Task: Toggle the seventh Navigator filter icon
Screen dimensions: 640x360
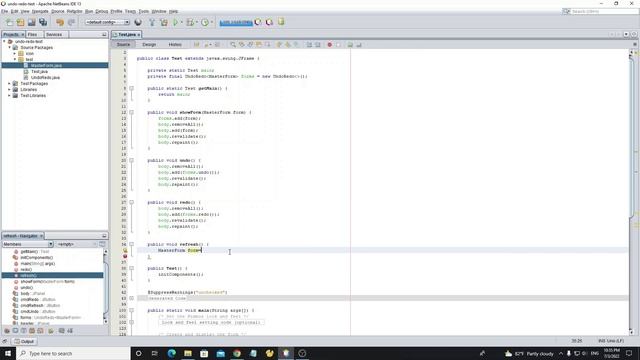Action: point(62,331)
